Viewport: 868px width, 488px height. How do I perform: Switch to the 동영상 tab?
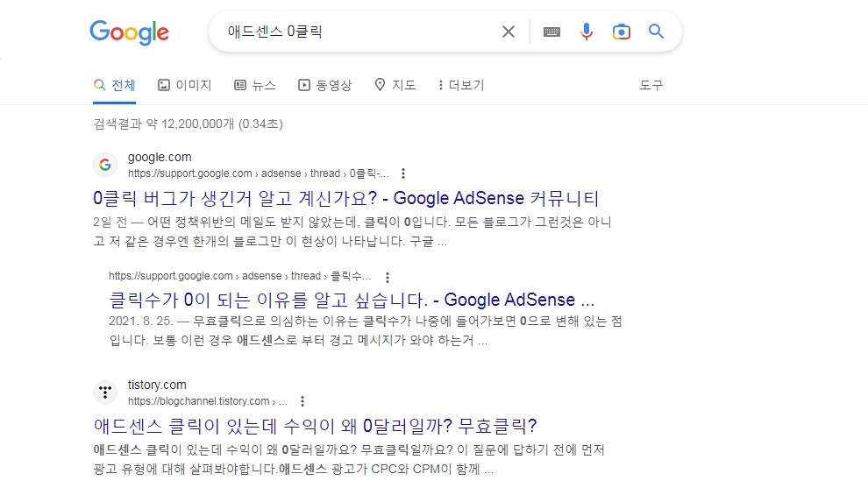[325, 85]
